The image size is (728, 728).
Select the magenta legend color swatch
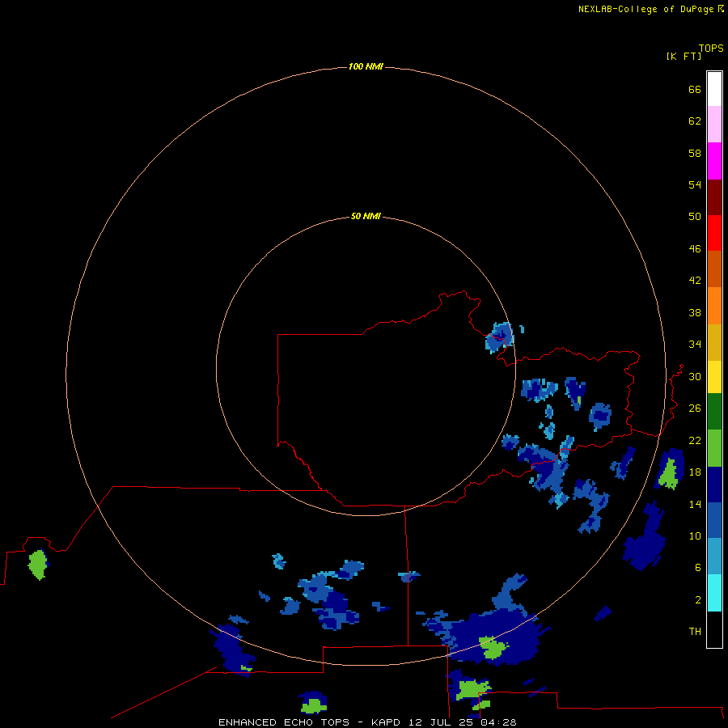714,161
